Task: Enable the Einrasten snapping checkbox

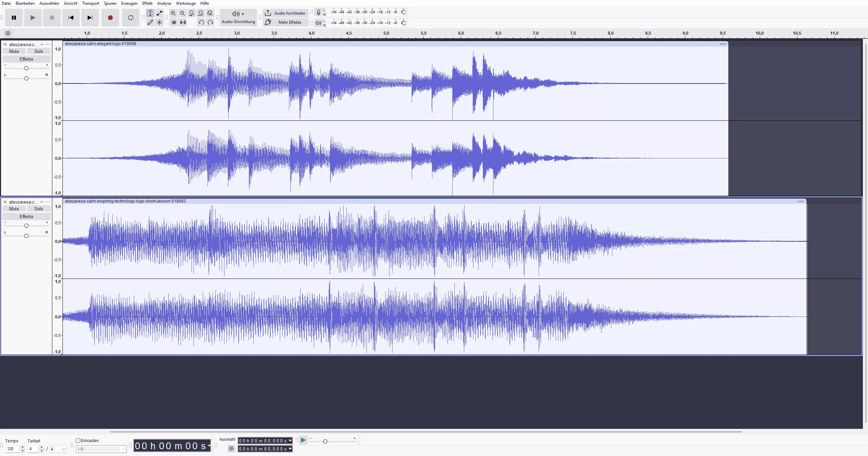Action: (78, 440)
